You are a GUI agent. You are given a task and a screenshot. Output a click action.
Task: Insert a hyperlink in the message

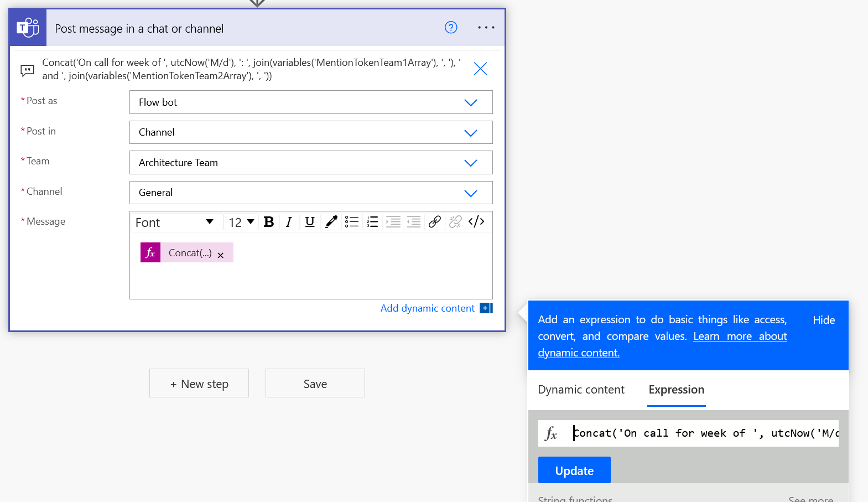pyautogui.click(x=435, y=222)
